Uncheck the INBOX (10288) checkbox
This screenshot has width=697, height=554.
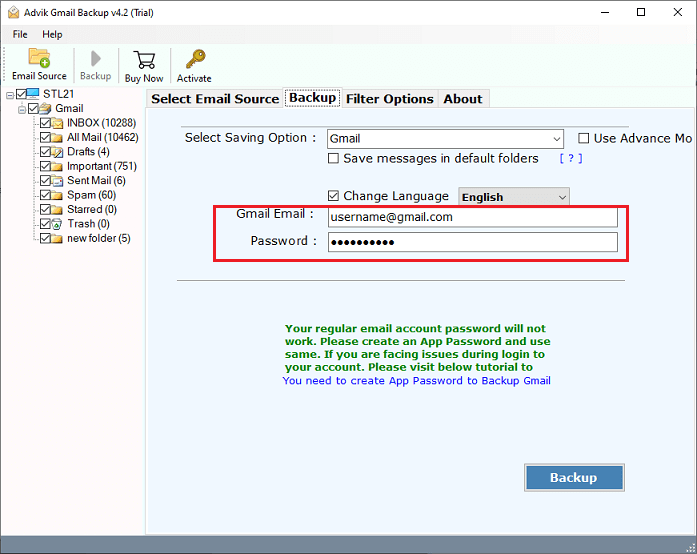point(45,123)
